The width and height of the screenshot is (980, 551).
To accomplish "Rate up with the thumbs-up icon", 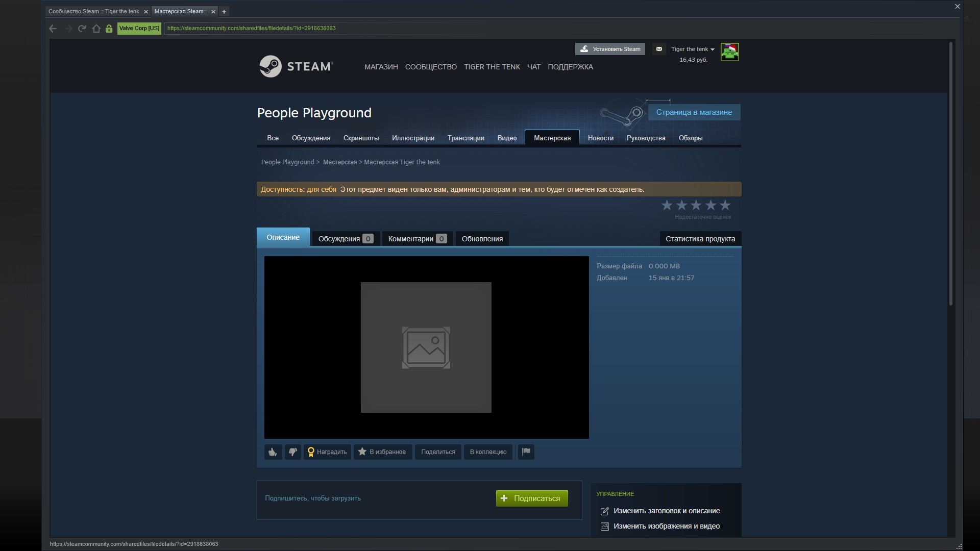I will coord(273,452).
